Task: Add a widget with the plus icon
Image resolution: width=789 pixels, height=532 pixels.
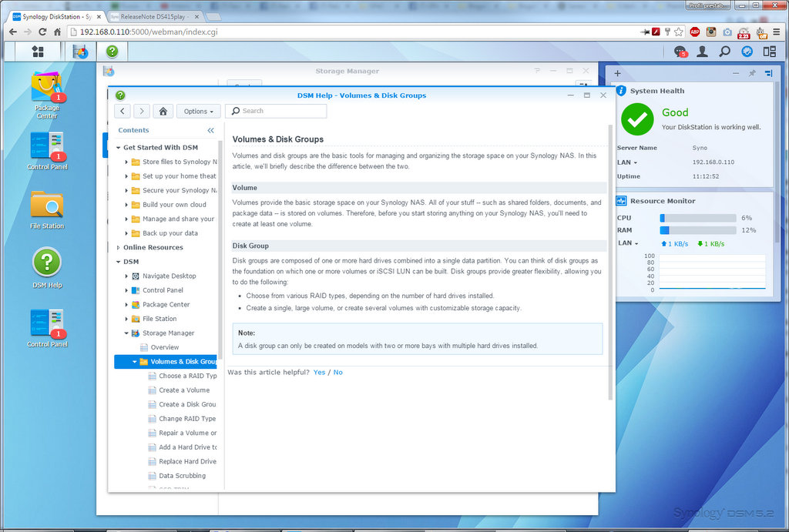Action: point(617,73)
